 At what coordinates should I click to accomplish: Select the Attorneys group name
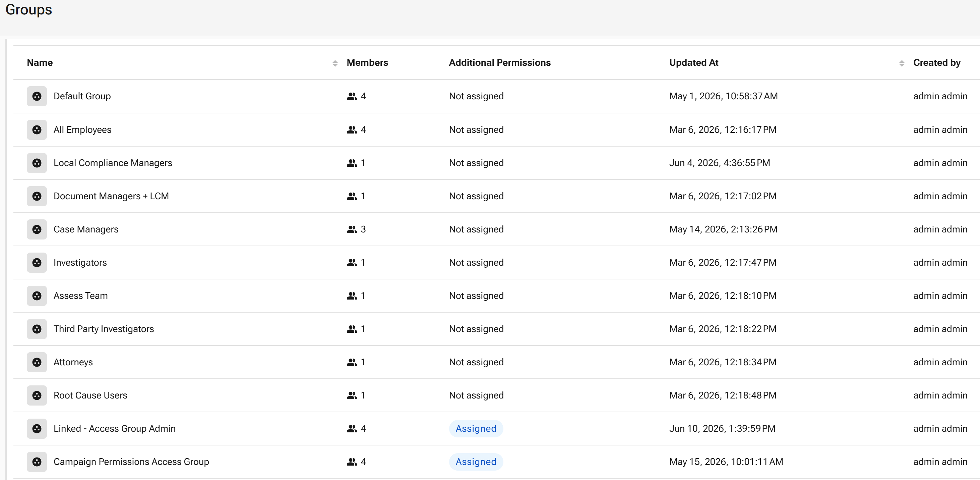[73, 362]
